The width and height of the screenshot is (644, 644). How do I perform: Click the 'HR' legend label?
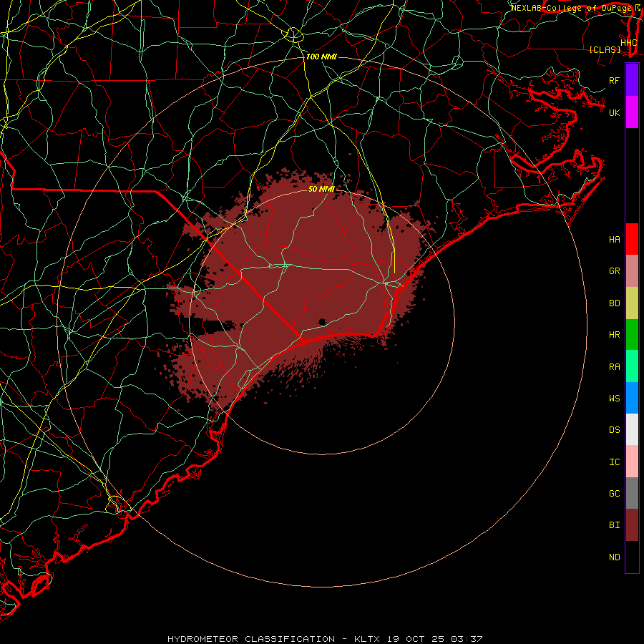(614, 335)
